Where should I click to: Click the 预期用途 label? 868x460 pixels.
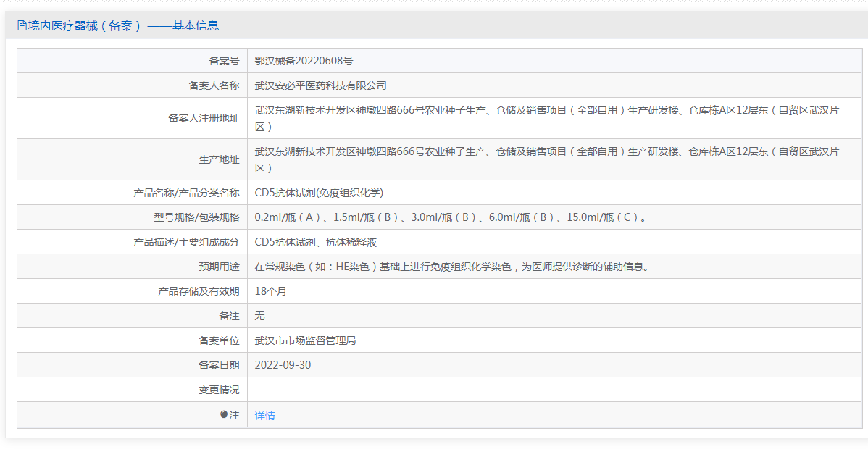pos(220,267)
